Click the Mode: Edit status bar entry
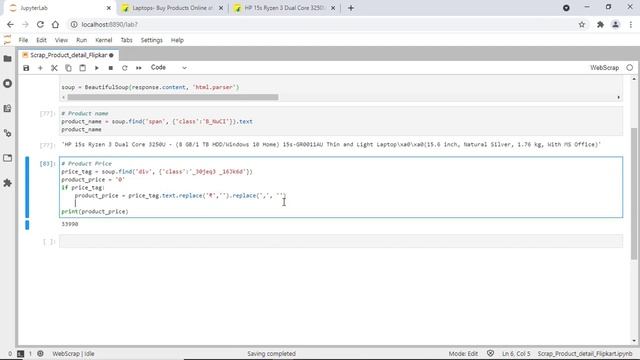 463,354
